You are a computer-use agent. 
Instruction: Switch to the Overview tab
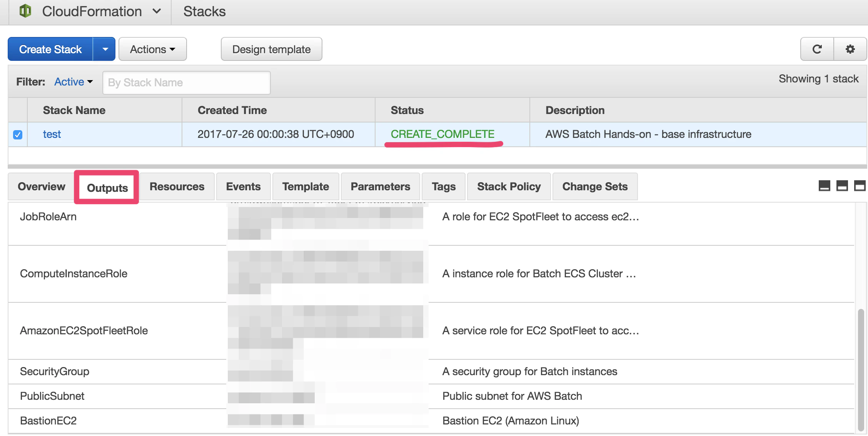point(42,186)
